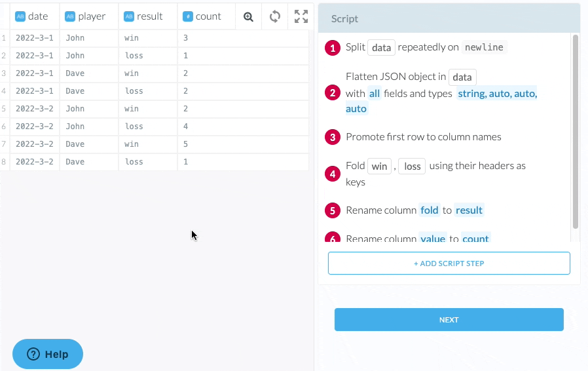Screen dimensions: 588x371
Task: Select script step 1 number badge
Action: [333, 48]
